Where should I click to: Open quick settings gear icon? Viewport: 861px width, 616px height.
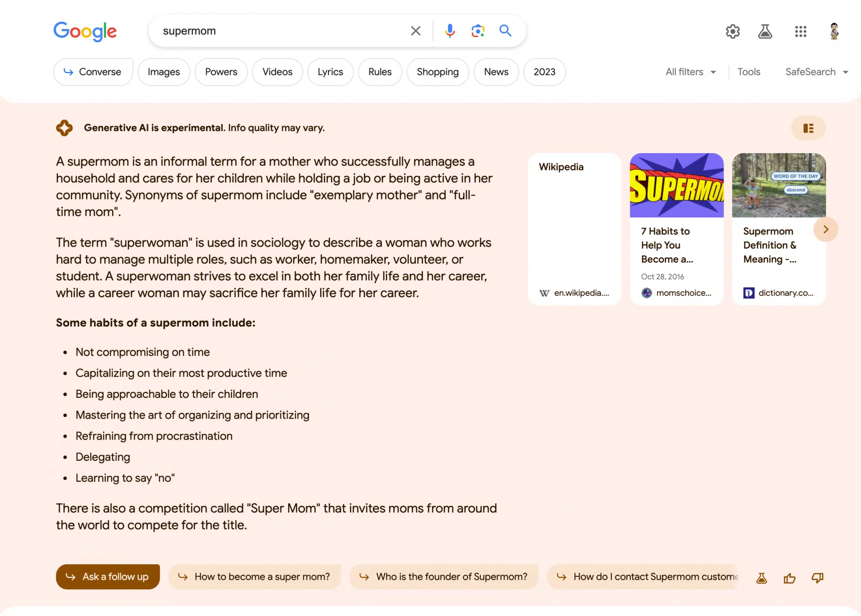point(733,31)
